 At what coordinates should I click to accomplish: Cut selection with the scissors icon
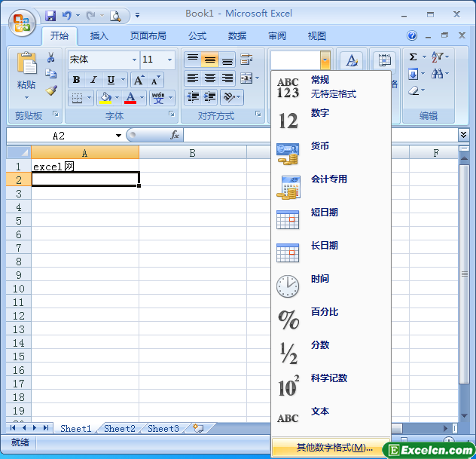coord(50,57)
